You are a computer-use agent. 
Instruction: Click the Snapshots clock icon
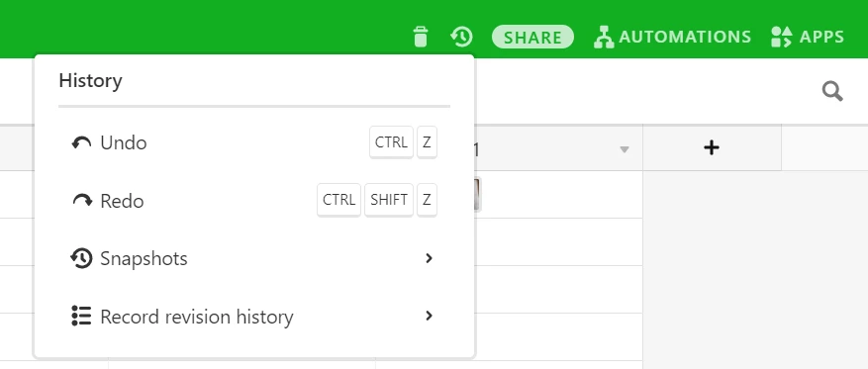tap(81, 258)
